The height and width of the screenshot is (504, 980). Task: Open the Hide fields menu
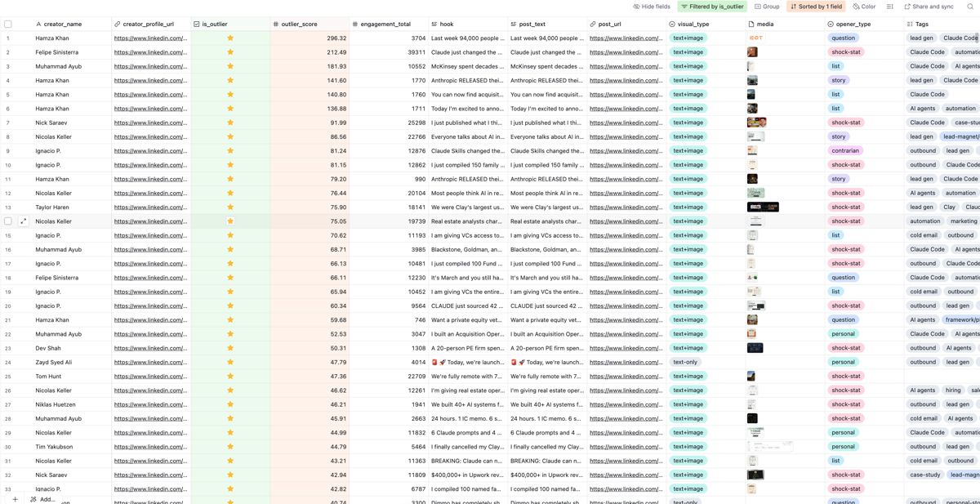tap(651, 7)
